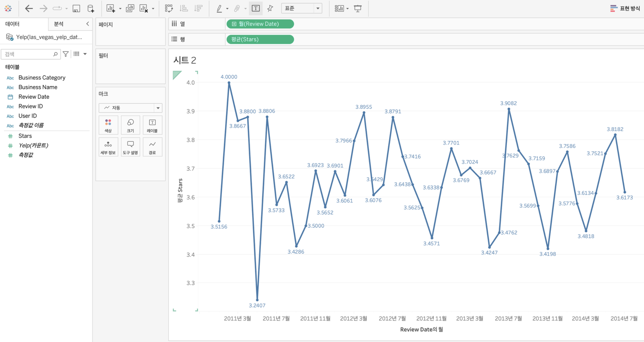644x342 pixels.
Task: Switch to the 데이터 tab
Action: (x=12, y=24)
